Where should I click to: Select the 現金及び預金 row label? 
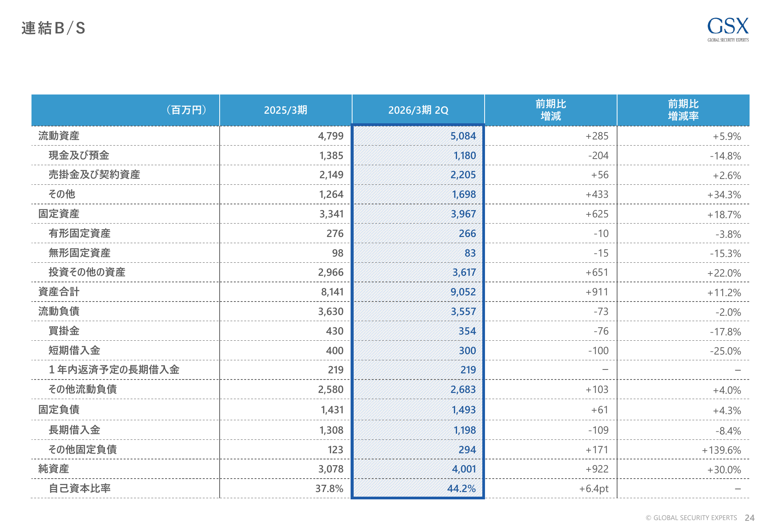(79, 155)
